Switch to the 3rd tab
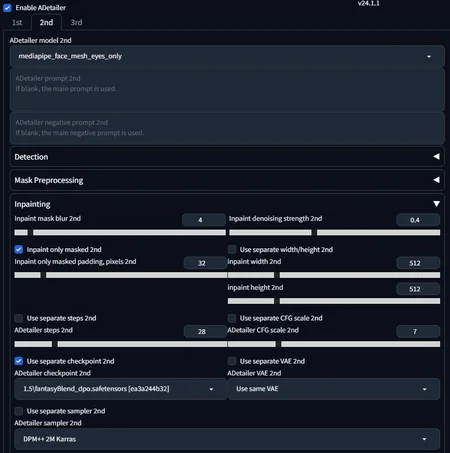The height and width of the screenshot is (453, 450). pyautogui.click(x=76, y=22)
